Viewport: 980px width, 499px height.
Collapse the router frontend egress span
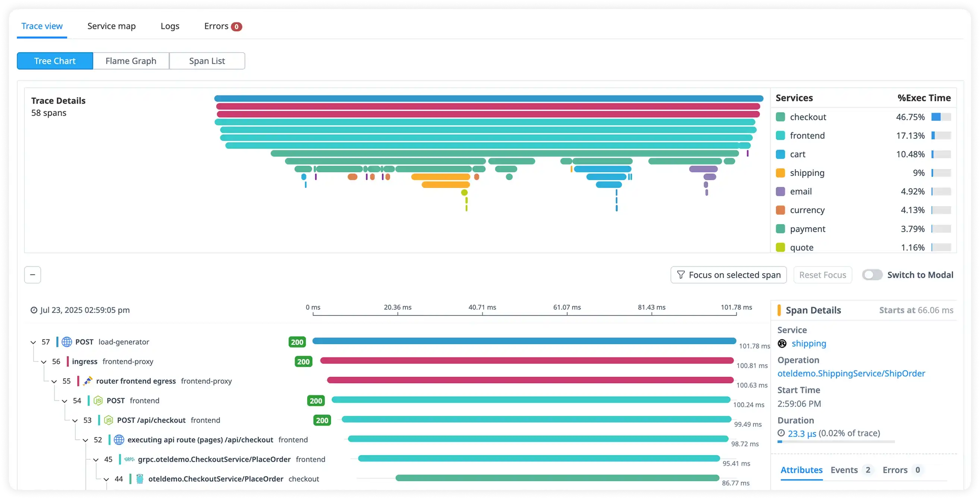tap(54, 381)
